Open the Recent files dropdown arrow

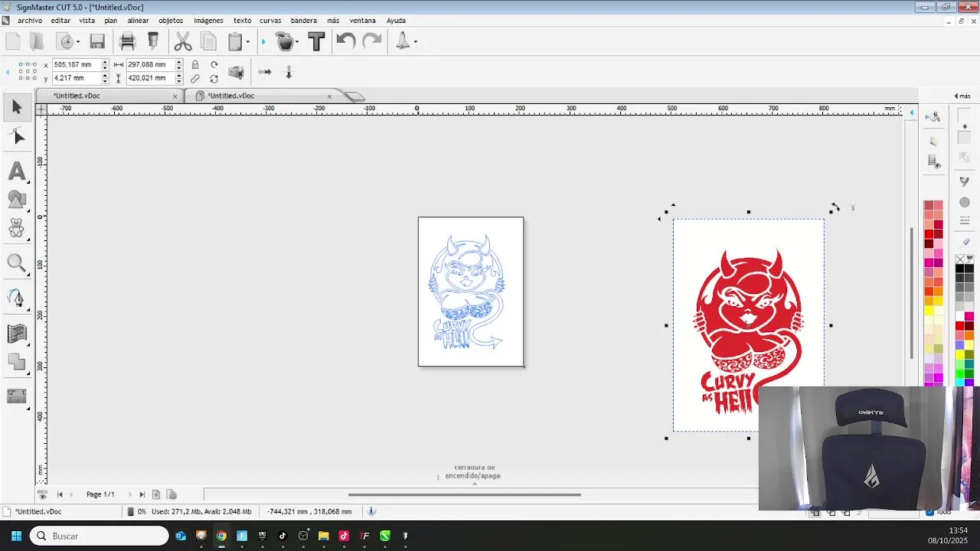(x=77, y=42)
